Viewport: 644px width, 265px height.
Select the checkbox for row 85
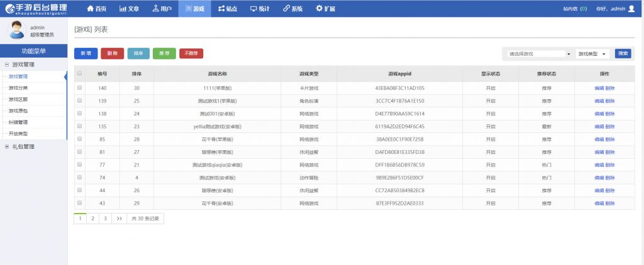[80, 139]
